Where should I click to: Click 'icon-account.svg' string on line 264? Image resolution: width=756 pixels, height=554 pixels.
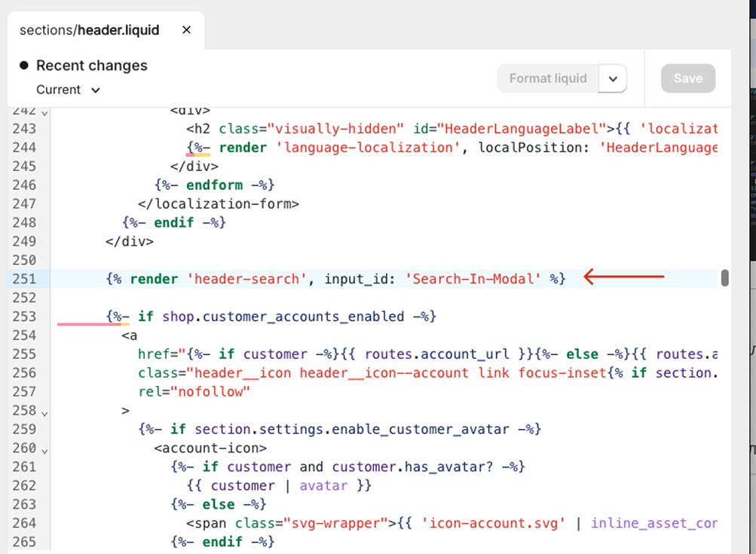(x=493, y=523)
